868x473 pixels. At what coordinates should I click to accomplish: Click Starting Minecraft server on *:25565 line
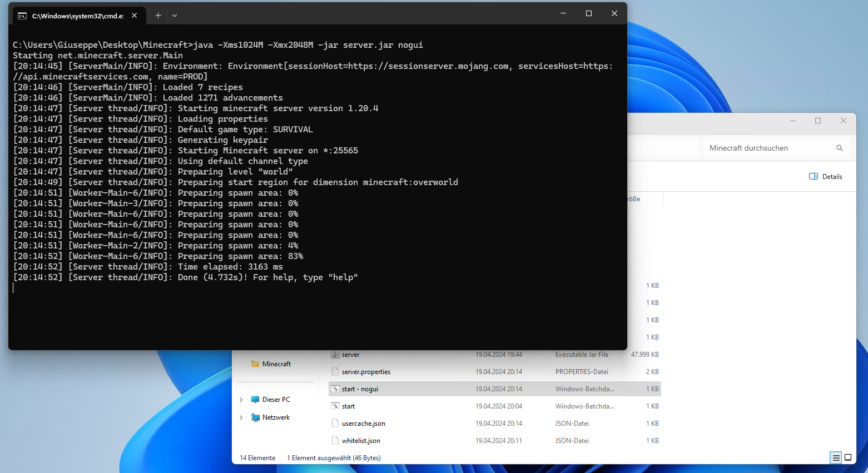point(186,151)
